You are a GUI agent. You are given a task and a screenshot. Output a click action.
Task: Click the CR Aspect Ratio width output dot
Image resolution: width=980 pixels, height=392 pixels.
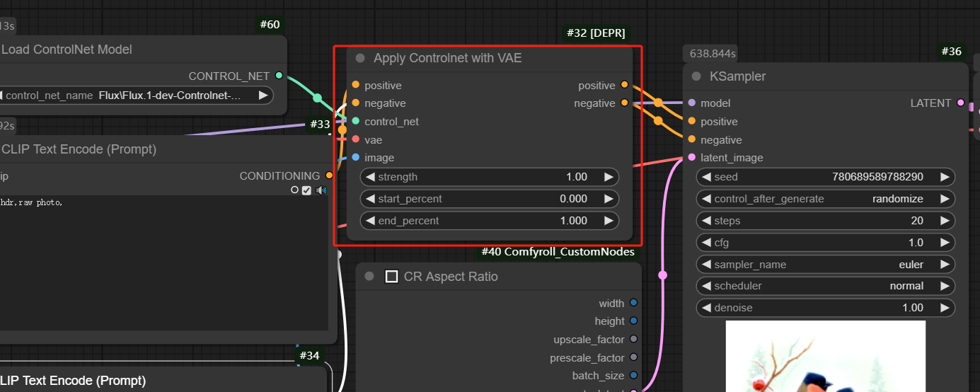(x=633, y=303)
